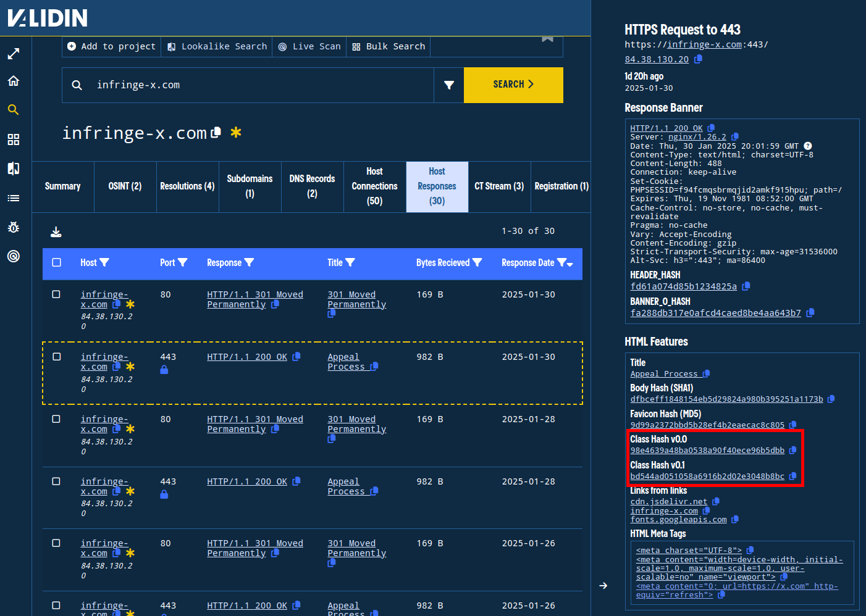Switch to the Registration (1) tab
The height and width of the screenshot is (616, 866).
tap(561, 186)
